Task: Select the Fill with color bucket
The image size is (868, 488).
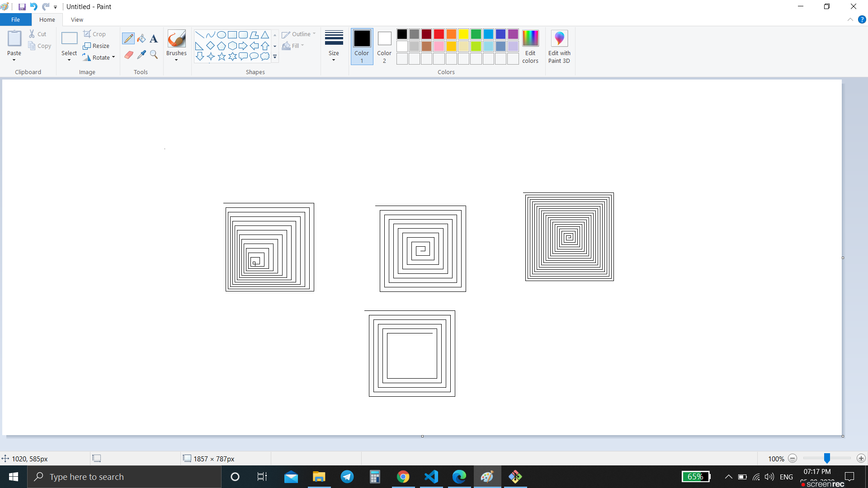Action: pyautogui.click(x=142, y=39)
